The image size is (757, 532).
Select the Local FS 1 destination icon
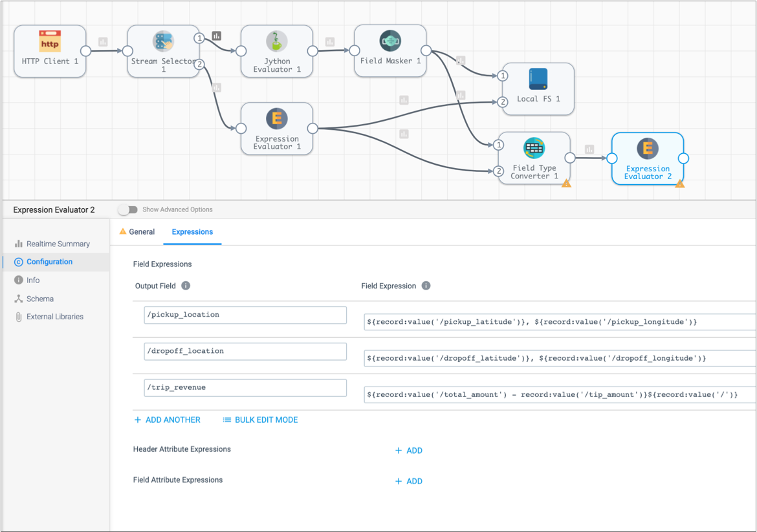tap(538, 80)
